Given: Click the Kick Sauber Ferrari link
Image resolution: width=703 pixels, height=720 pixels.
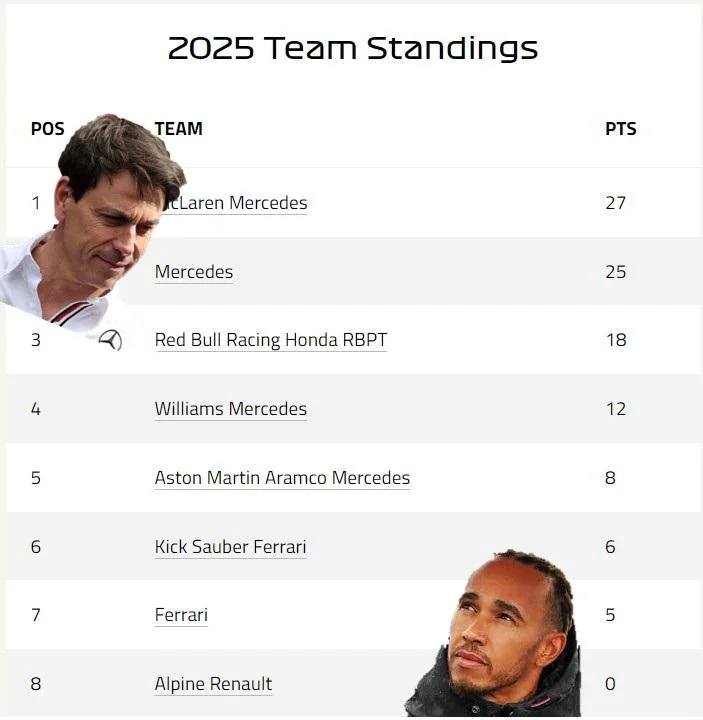Looking at the screenshot, I should pos(230,546).
